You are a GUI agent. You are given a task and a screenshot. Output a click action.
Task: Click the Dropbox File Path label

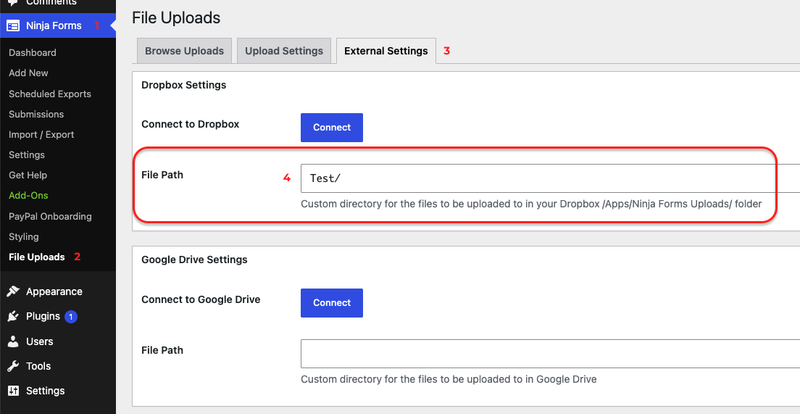pos(162,175)
